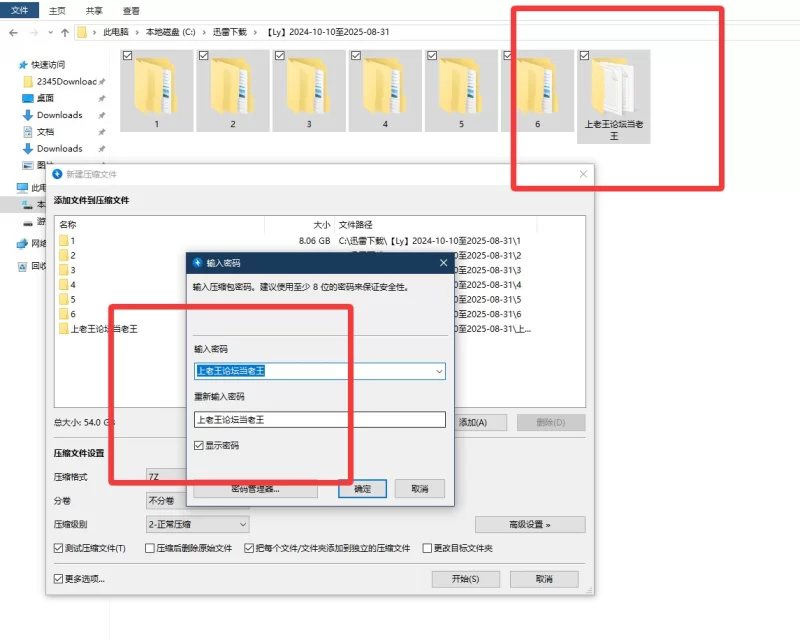Switch to the 查看 ribbon tab
The height and width of the screenshot is (640, 800).
131,11
